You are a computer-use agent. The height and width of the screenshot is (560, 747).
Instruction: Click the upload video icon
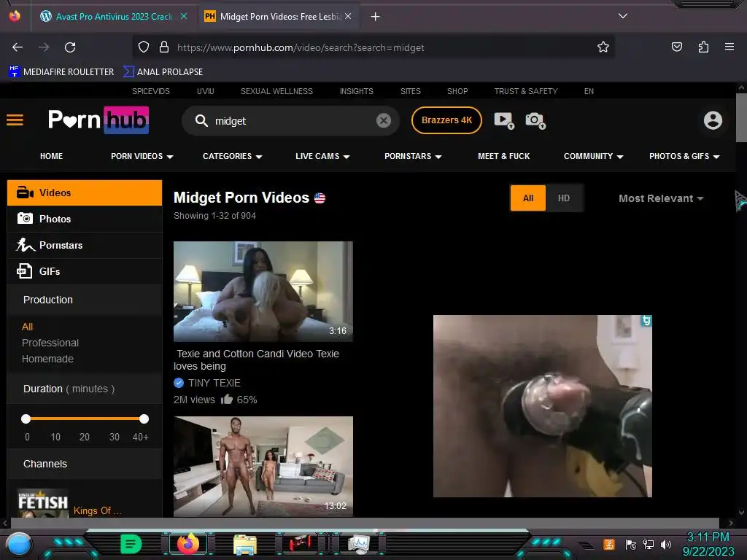(504, 120)
